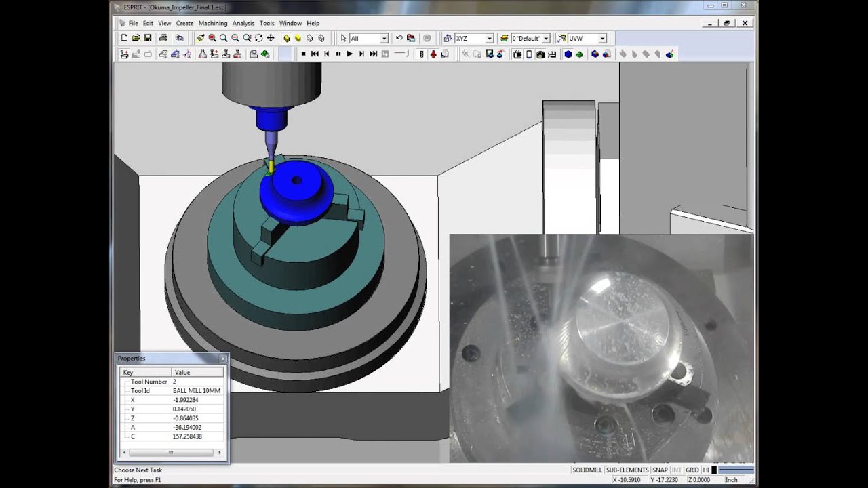
Task: Click the first machining operations icon
Action: 124,54
